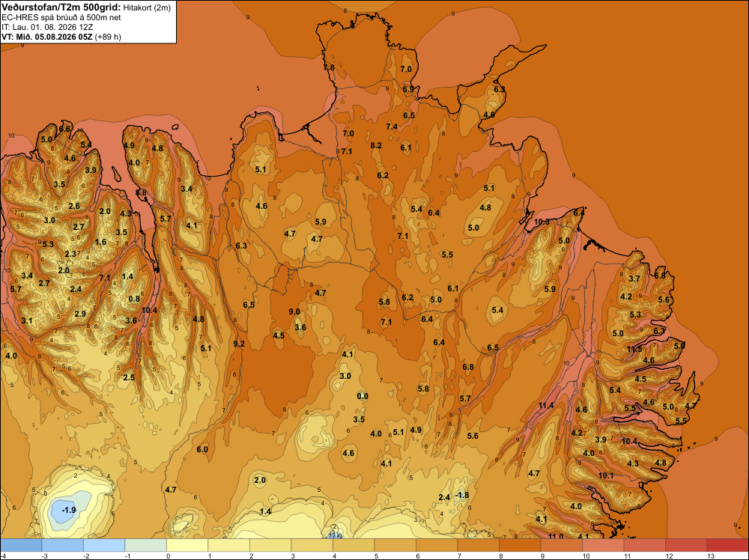
Task: Select the pale yellow 0 to 1 legend swatch
Action: [187, 545]
